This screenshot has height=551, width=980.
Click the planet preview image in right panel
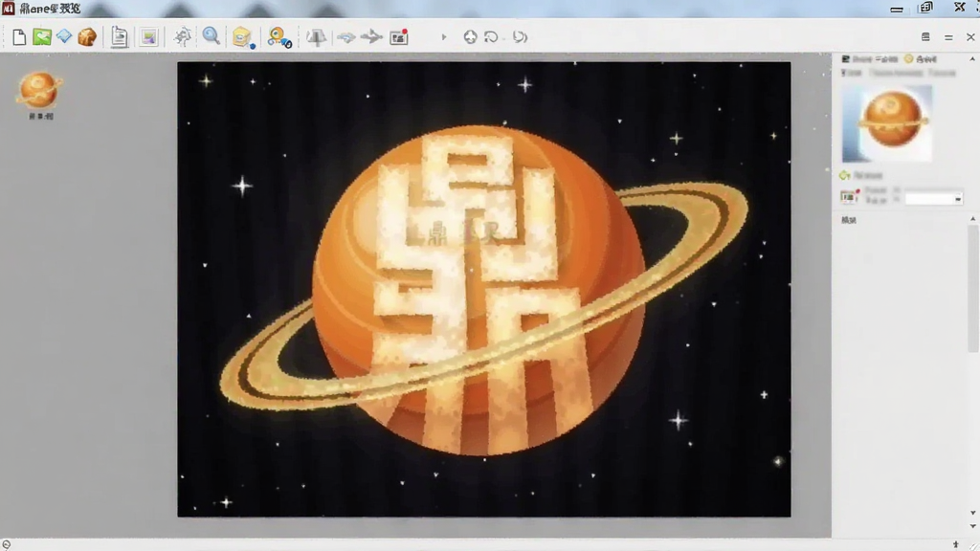887,123
